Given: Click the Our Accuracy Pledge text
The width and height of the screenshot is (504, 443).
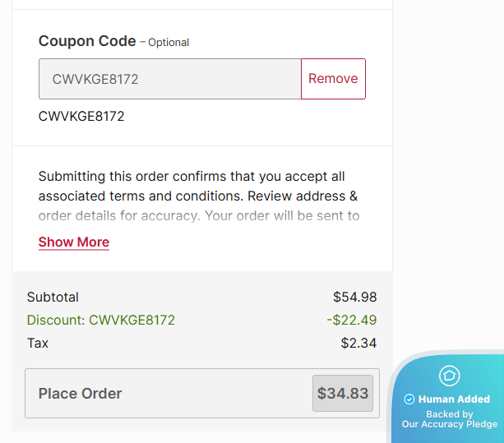Looking at the screenshot, I should 450,424.
